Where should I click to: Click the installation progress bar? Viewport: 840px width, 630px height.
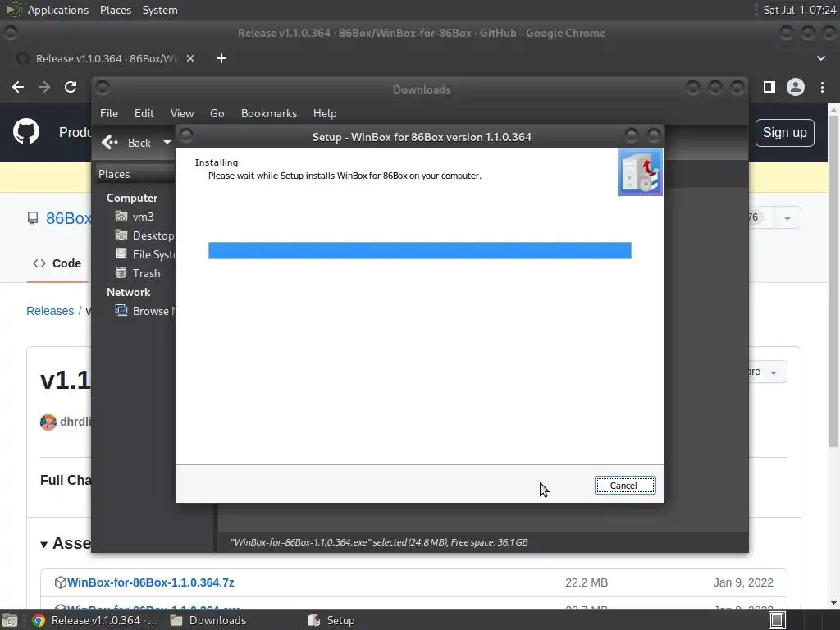[x=419, y=250]
